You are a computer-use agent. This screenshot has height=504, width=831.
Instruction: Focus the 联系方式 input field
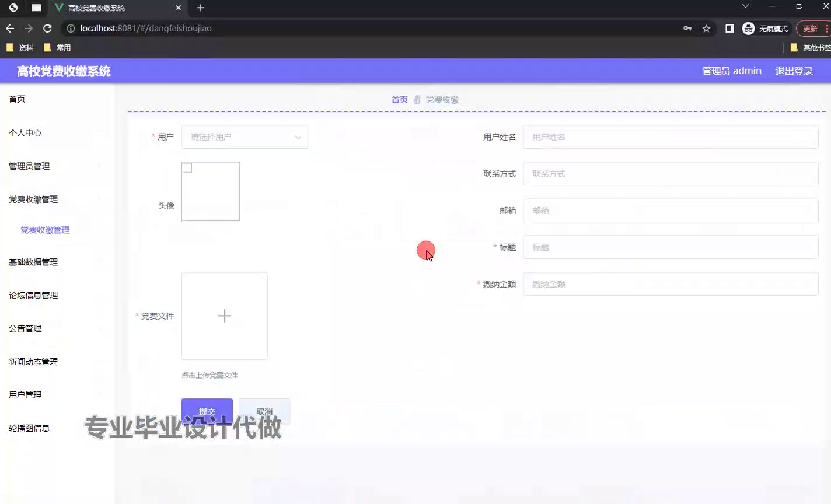coord(671,174)
